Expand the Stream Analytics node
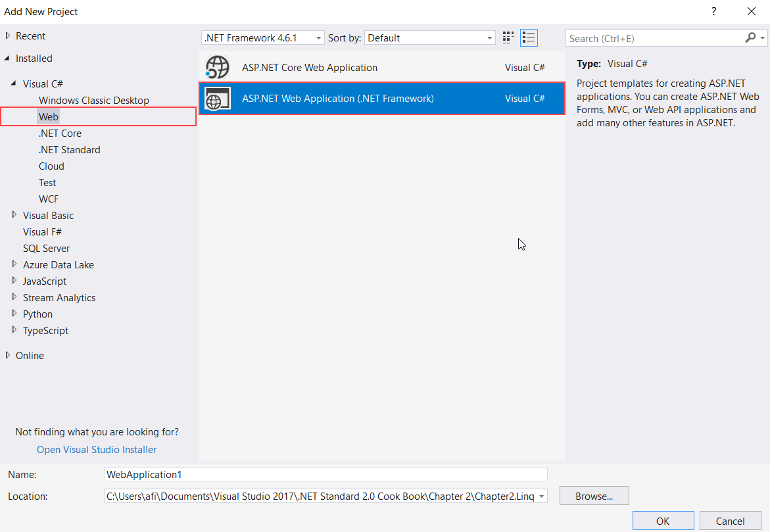The height and width of the screenshot is (532, 770). point(14,297)
